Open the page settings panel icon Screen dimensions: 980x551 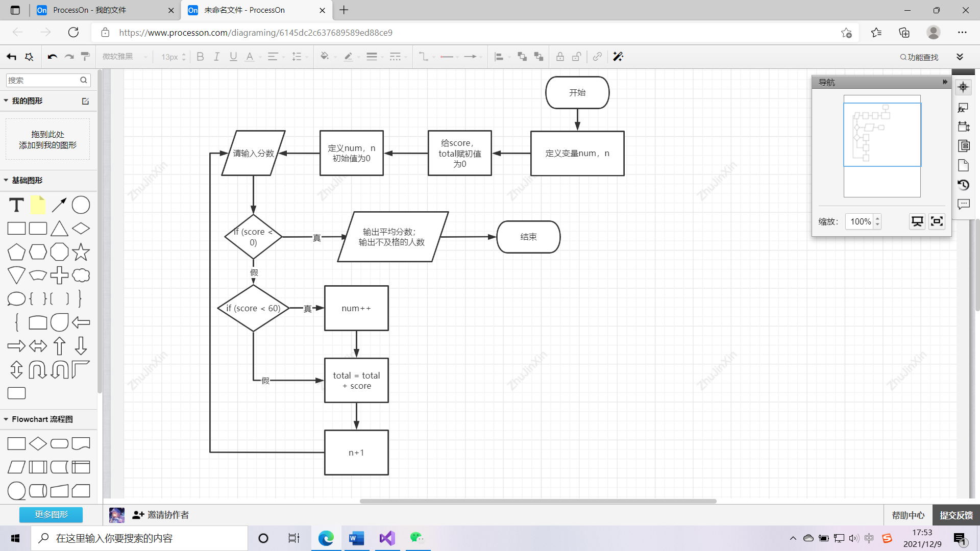[963, 165]
